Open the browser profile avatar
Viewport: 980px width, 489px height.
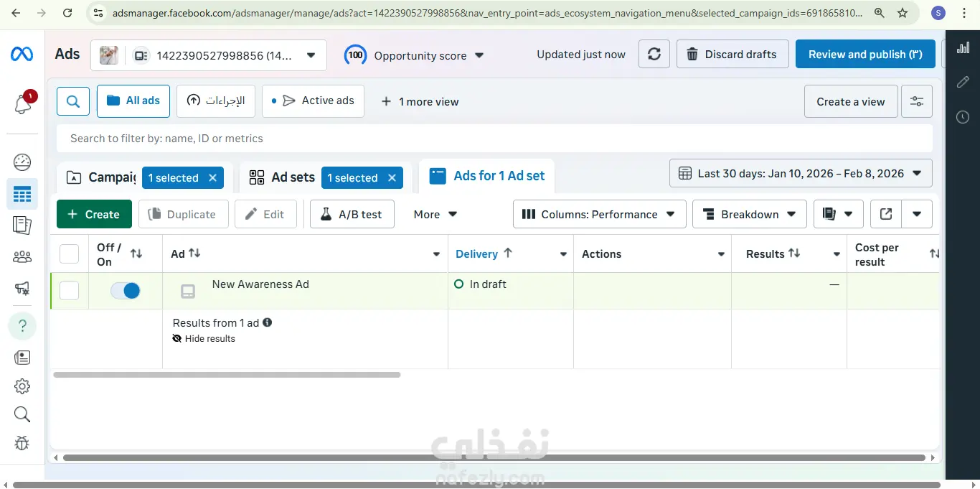938,13
